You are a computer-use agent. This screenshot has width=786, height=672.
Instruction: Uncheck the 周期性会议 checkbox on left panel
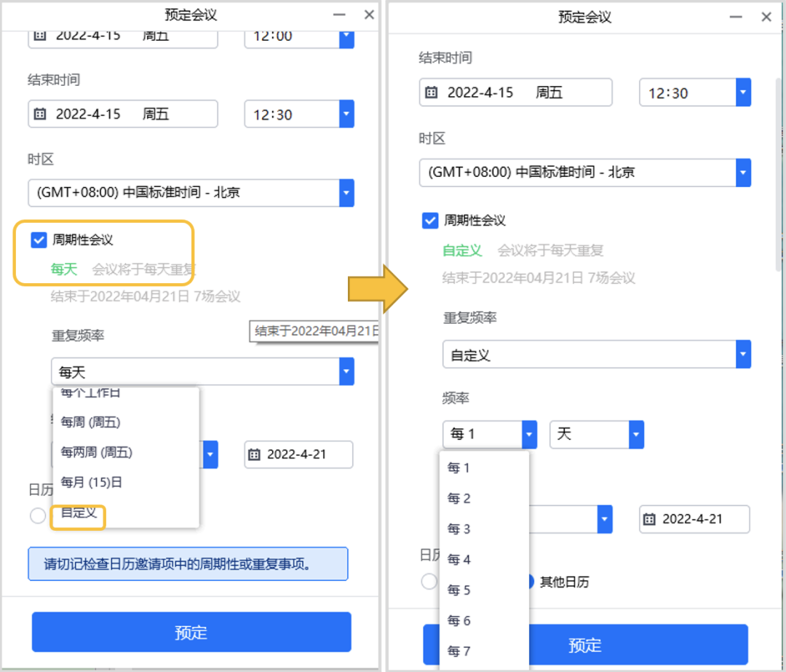[38, 237]
